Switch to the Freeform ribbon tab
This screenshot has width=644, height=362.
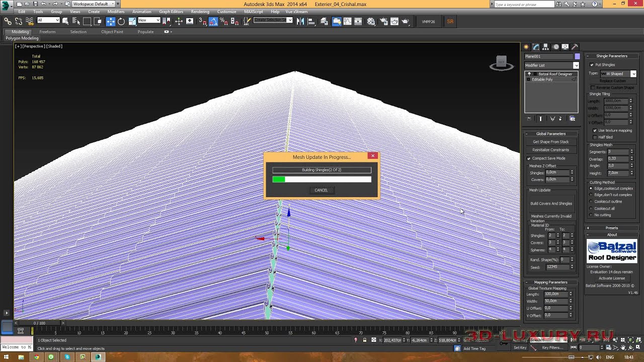[x=47, y=32]
